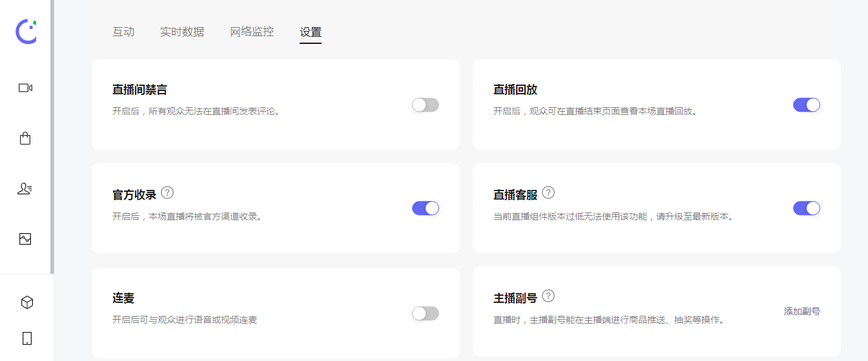Click the cube icon in sidebar
The image size is (868, 361).
(26, 302)
